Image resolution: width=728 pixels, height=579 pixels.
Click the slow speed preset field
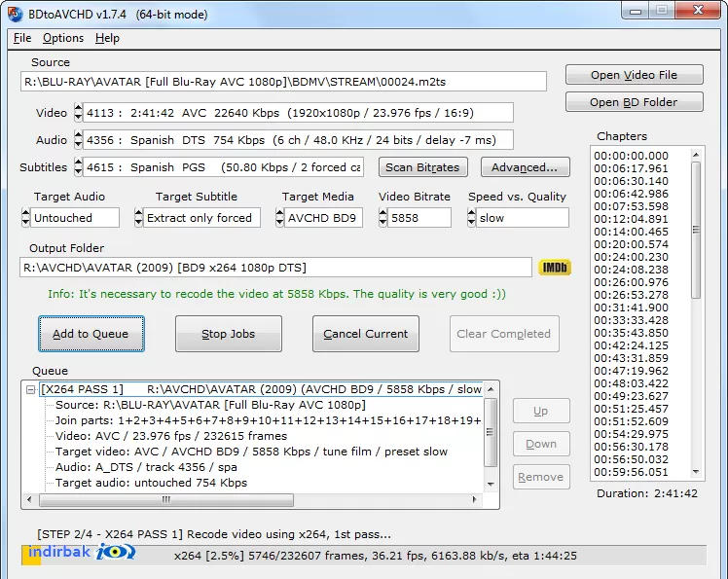(523, 218)
